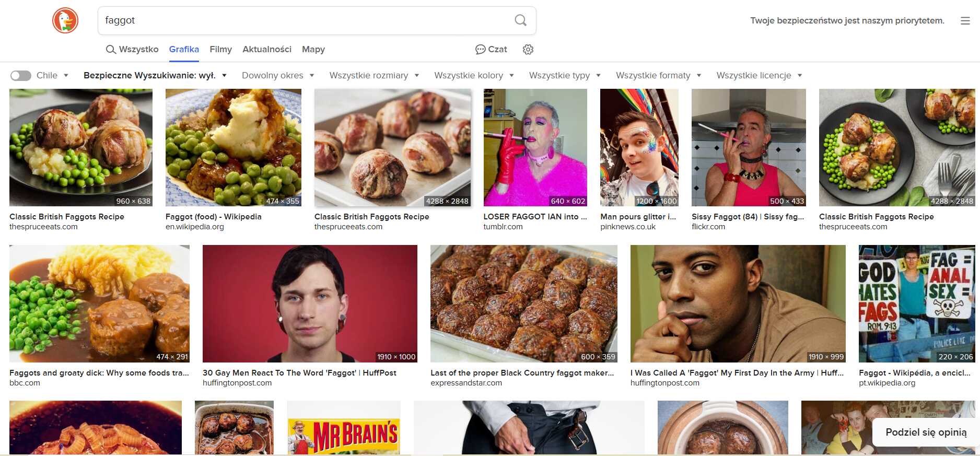This screenshot has width=980, height=456.
Task: Click the 600 × 359 size label
Action: tap(598, 357)
